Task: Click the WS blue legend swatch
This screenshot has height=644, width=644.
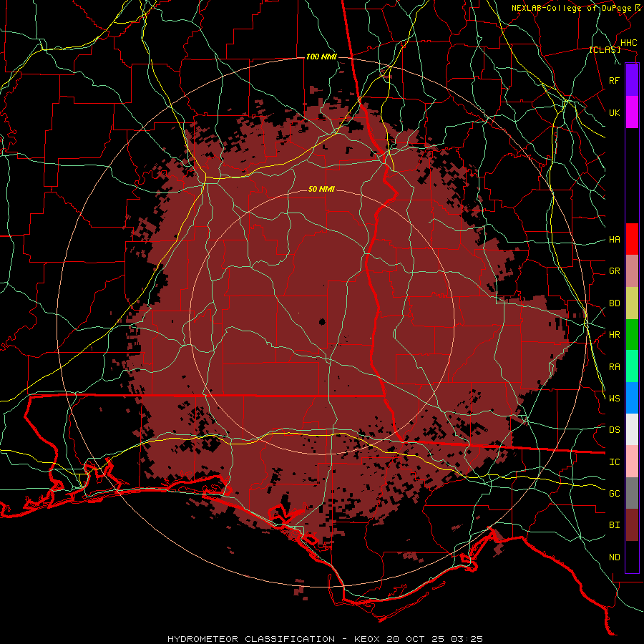Action: pos(632,398)
